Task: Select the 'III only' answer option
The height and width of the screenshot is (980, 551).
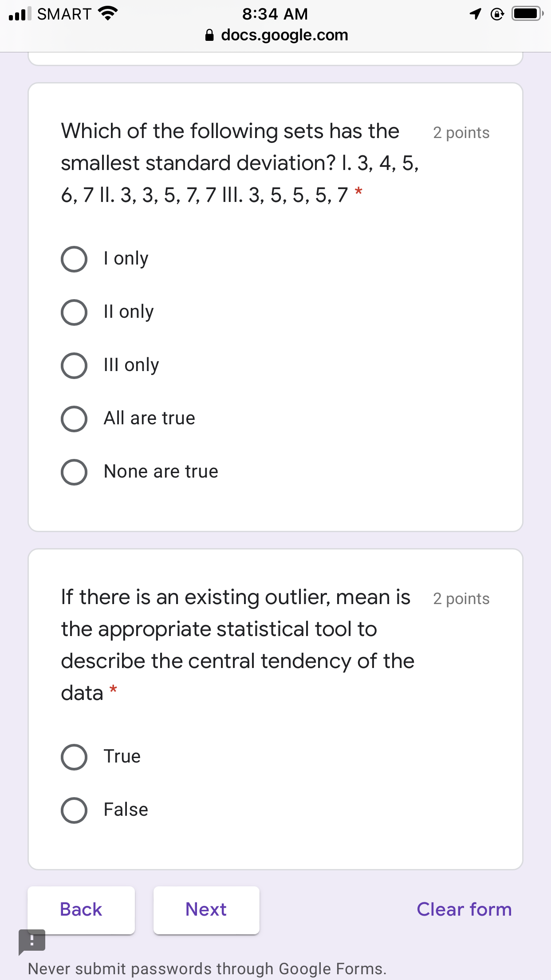Action: pos(74,366)
